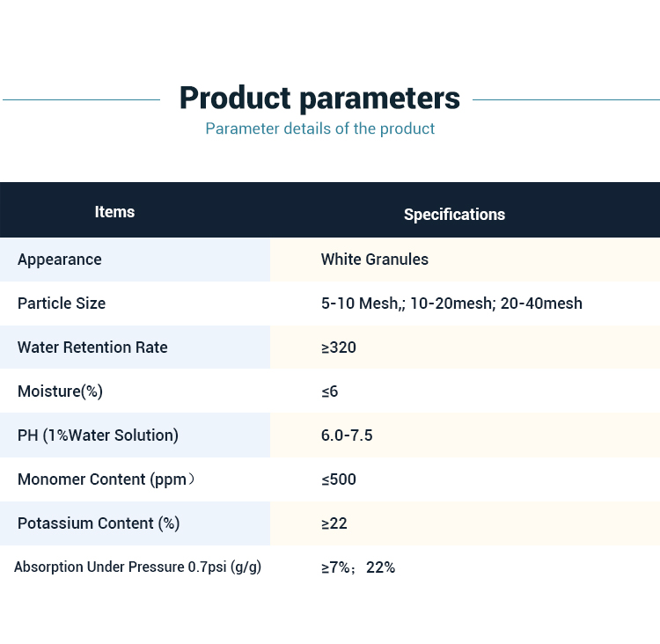Click the "White Granules" value cell

pyautogui.click(x=375, y=260)
